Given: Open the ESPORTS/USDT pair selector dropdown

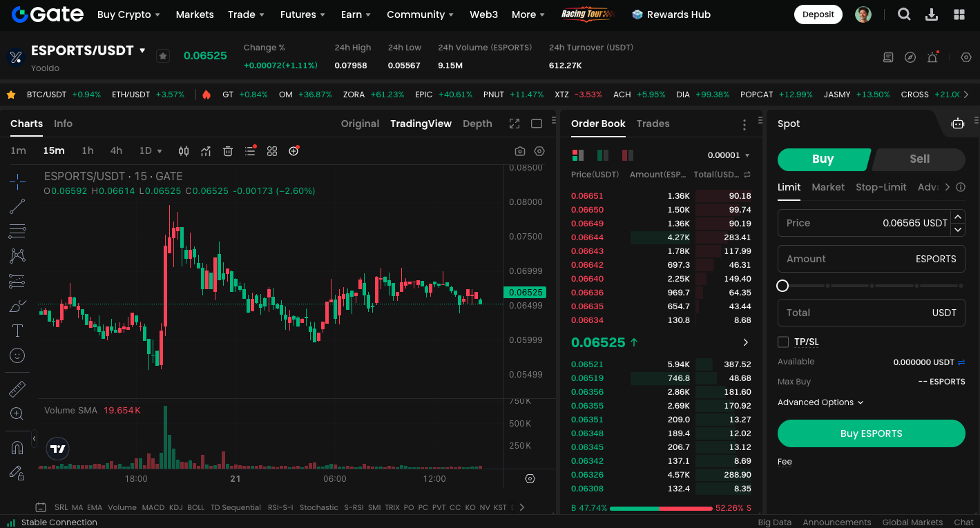Looking at the screenshot, I should click(x=143, y=50).
